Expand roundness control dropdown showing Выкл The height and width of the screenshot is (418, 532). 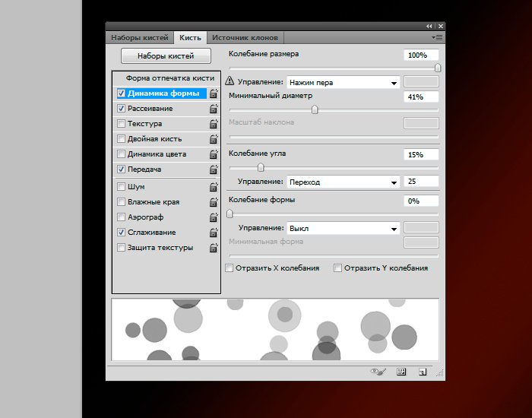344,228
